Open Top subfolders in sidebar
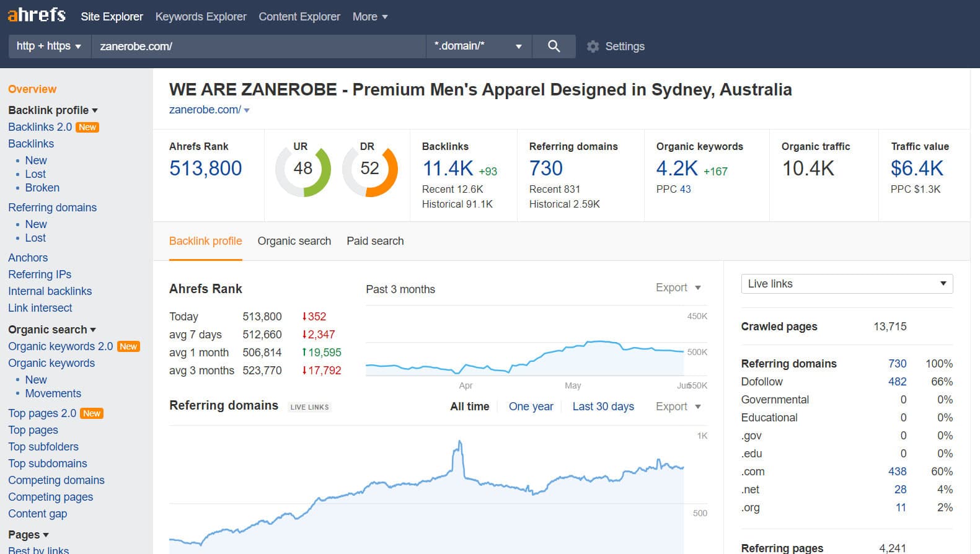This screenshot has height=554, width=980. tap(43, 447)
